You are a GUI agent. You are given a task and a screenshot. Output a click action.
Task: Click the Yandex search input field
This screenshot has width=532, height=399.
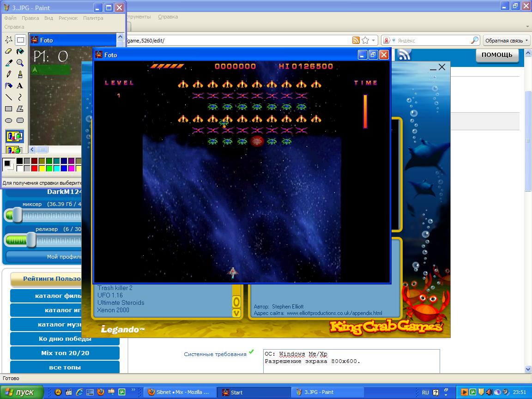click(x=433, y=40)
